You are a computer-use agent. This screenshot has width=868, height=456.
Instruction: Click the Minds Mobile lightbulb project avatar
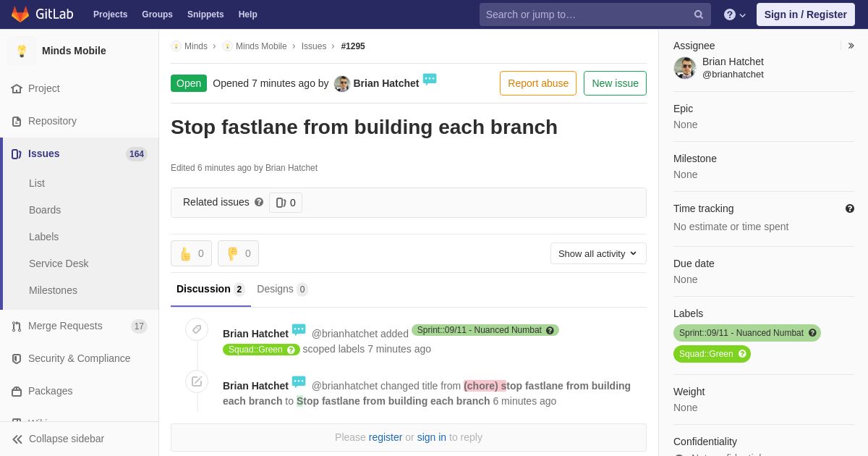(22, 51)
